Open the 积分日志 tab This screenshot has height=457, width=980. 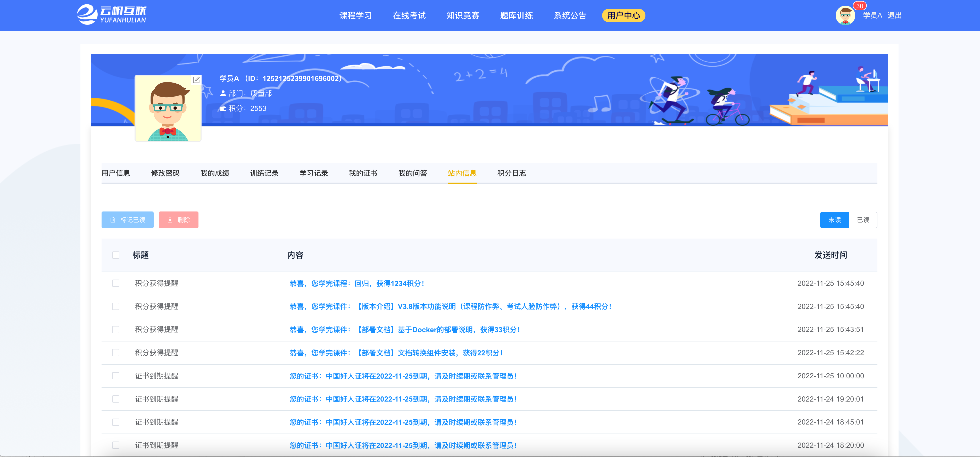point(511,173)
